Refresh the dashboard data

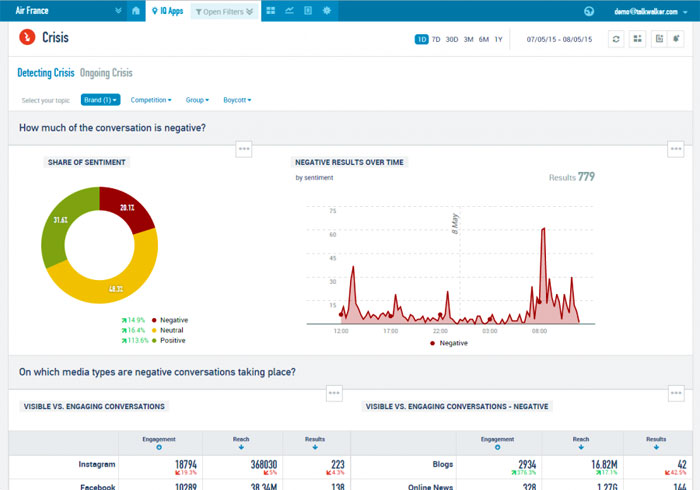[616, 39]
